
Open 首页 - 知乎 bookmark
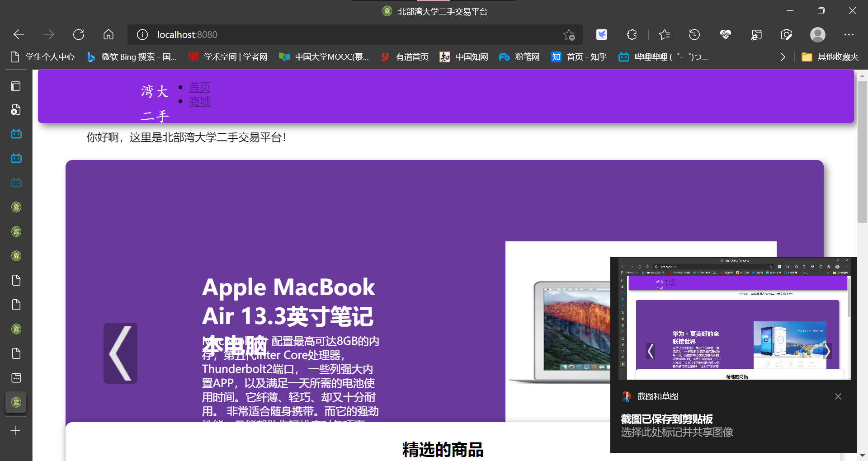click(579, 57)
